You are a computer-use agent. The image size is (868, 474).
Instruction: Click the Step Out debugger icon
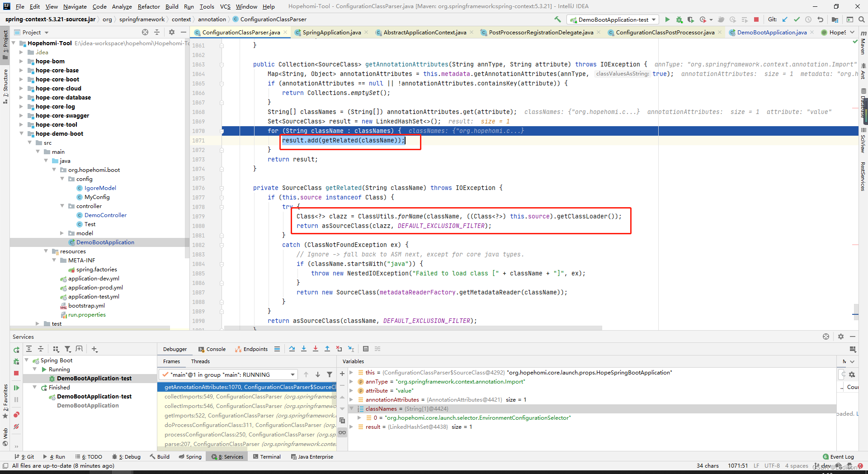tap(327, 349)
